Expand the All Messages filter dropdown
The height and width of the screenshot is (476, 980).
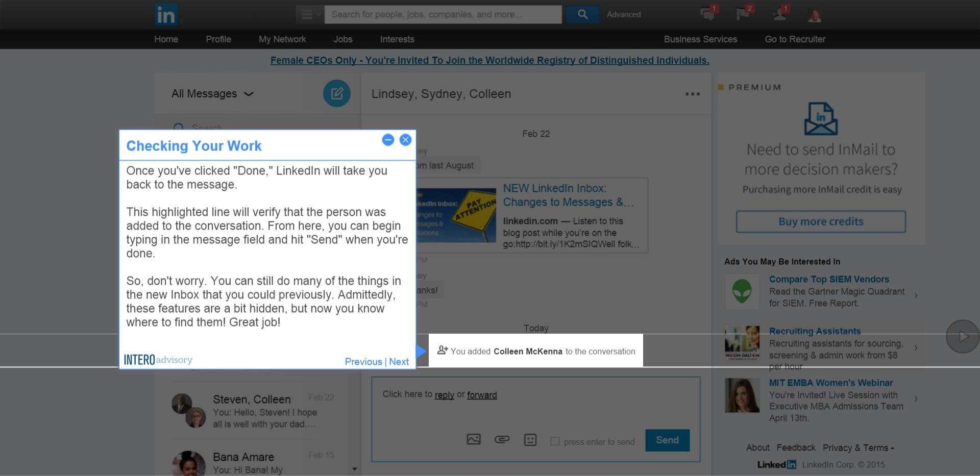pyautogui.click(x=212, y=94)
